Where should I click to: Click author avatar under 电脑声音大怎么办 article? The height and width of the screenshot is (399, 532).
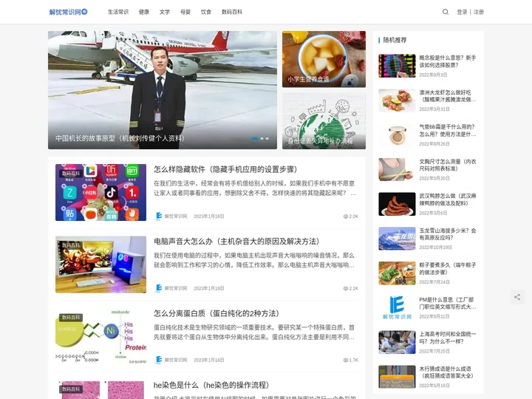(x=158, y=288)
